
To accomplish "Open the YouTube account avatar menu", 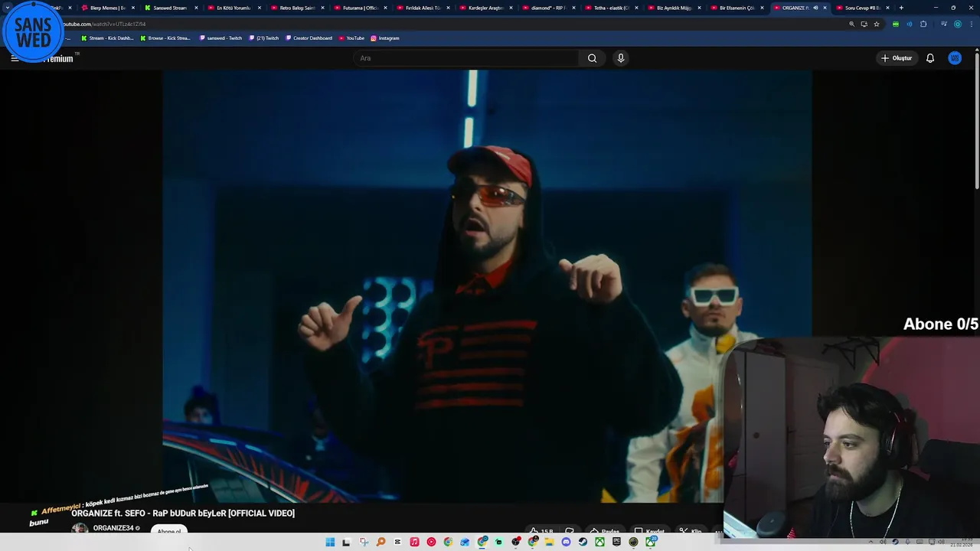I will pyautogui.click(x=955, y=58).
